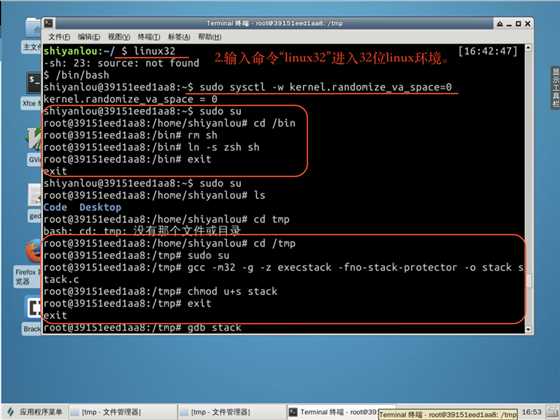Click the 显示工具栏 side panel tab
This screenshot has height=420, width=560.
click(x=555, y=88)
